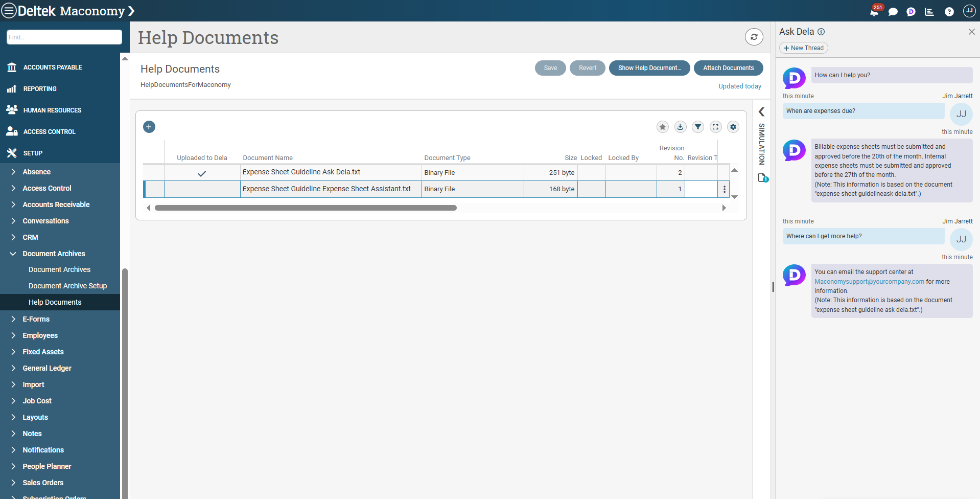
Task: Mark the table as favorite with the star icon
Action: point(662,127)
